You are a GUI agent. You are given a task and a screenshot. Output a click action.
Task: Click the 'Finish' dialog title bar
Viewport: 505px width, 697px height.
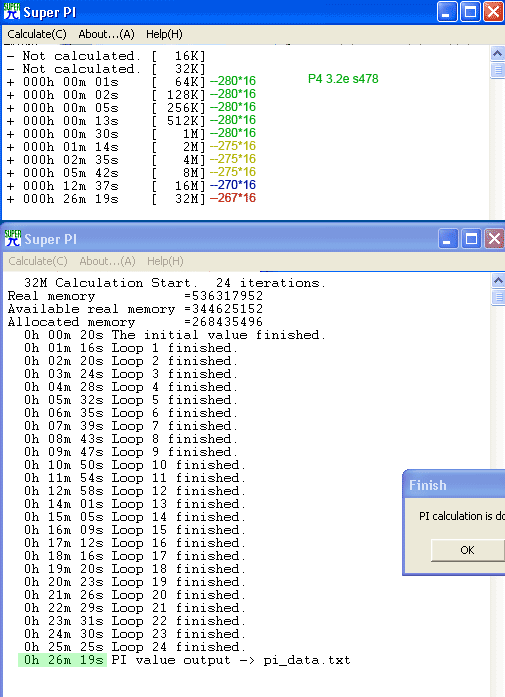click(x=454, y=485)
